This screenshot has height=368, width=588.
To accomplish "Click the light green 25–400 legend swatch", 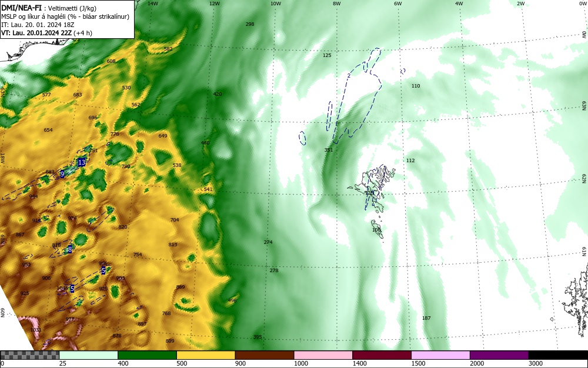I will click(89, 355).
